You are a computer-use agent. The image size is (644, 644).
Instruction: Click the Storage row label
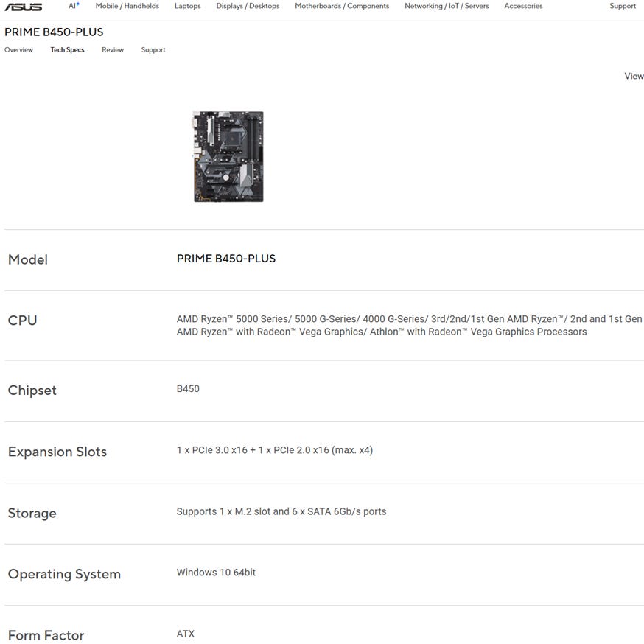tap(32, 513)
